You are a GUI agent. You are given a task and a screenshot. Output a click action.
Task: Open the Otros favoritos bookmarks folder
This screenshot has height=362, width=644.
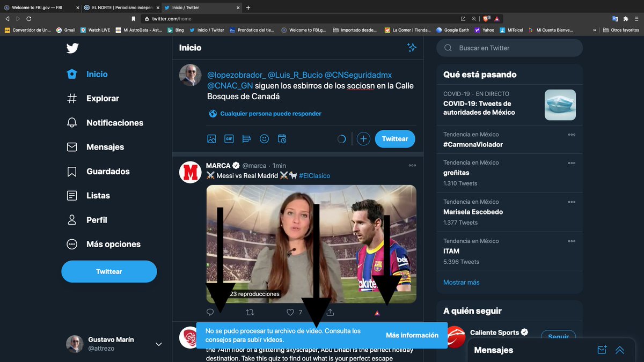pos(621,30)
